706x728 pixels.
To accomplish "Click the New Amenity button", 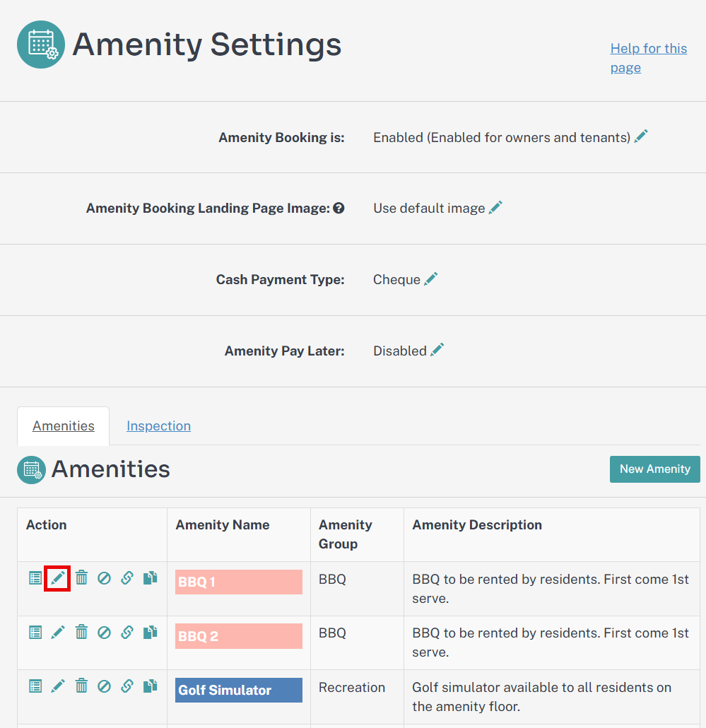I will 655,469.
